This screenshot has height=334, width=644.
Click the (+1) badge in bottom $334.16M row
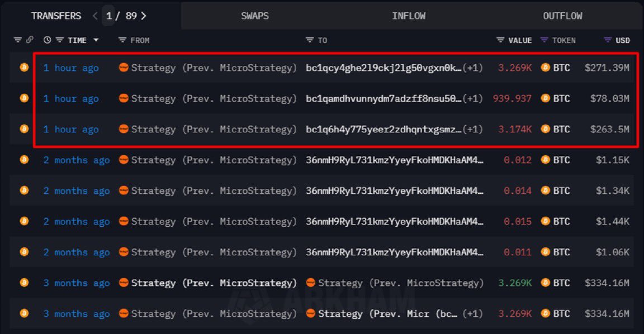point(473,314)
